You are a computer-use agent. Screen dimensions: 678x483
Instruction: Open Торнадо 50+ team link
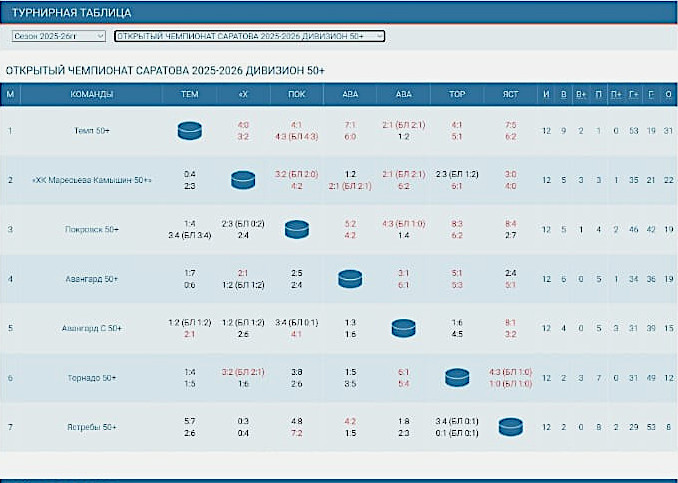coord(92,377)
